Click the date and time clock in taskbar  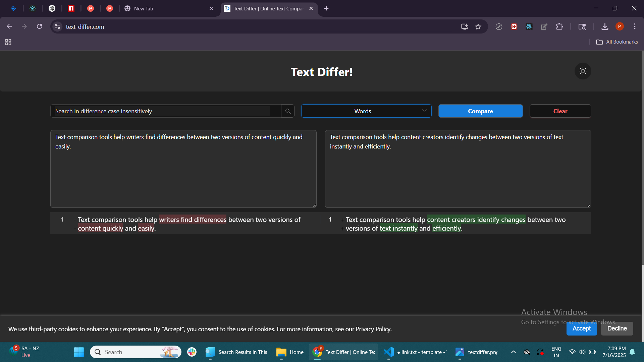pos(614,352)
